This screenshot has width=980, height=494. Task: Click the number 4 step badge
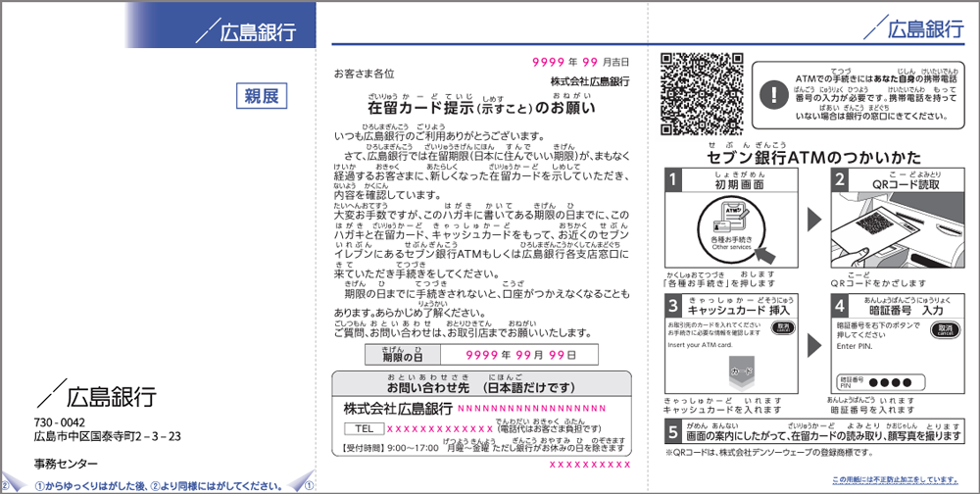point(840,306)
